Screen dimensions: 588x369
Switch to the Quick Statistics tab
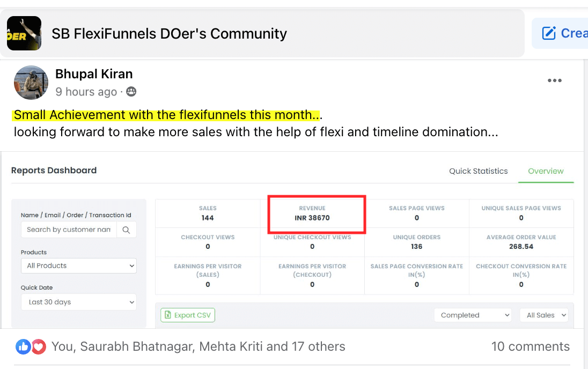478,171
